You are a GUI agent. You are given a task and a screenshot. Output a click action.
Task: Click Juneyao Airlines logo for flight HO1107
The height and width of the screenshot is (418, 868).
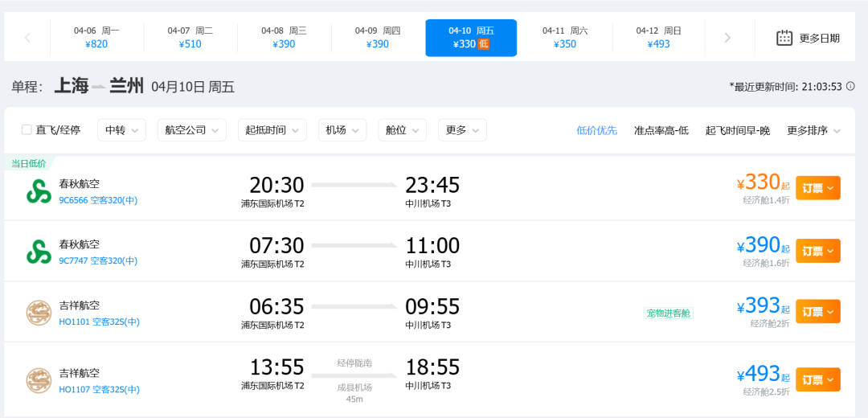[39, 380]
